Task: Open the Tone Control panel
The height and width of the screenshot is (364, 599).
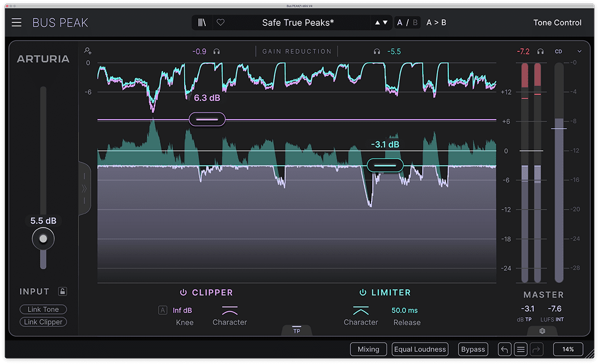Action: tap(557, 22)
